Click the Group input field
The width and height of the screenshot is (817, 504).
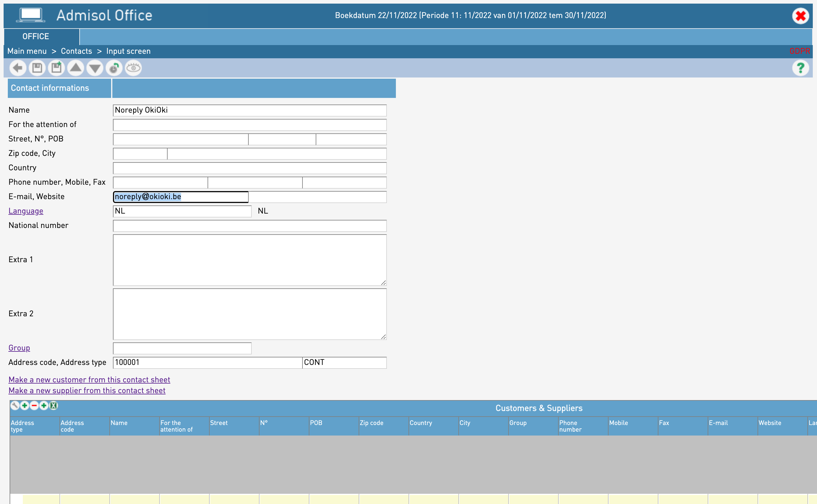click(182, 348)
